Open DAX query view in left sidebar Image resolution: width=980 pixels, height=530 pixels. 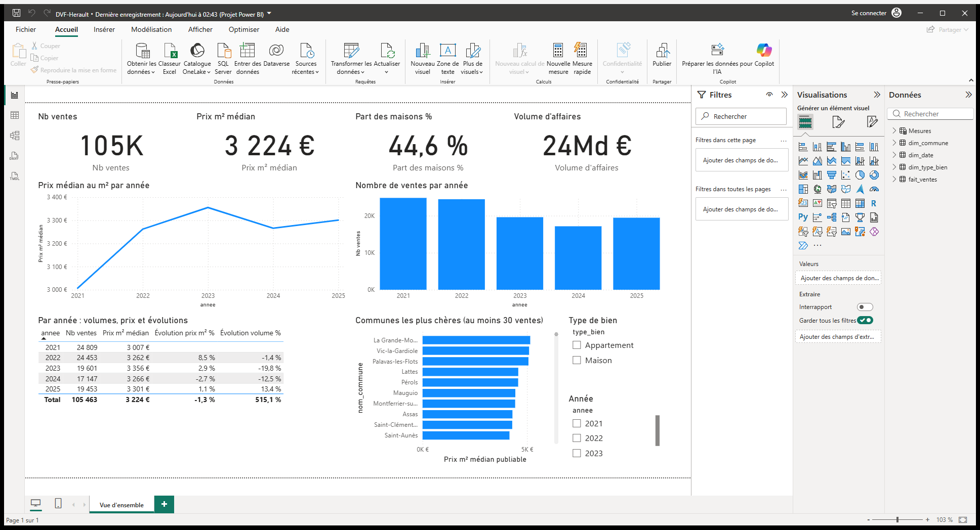tap(15, 156)
